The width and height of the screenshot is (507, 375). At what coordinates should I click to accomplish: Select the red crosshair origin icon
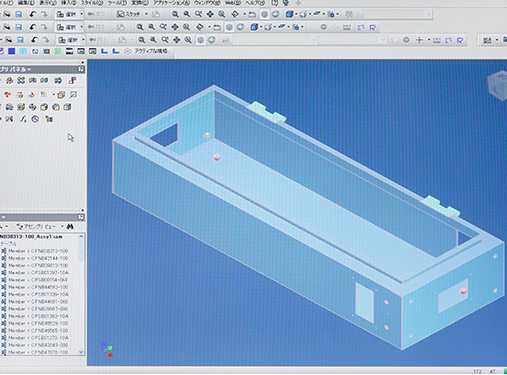pyautogui.click(x=419, y=40)
